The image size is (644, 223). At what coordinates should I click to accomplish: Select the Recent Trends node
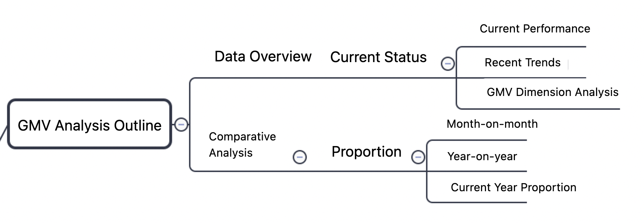pos(522,62)
